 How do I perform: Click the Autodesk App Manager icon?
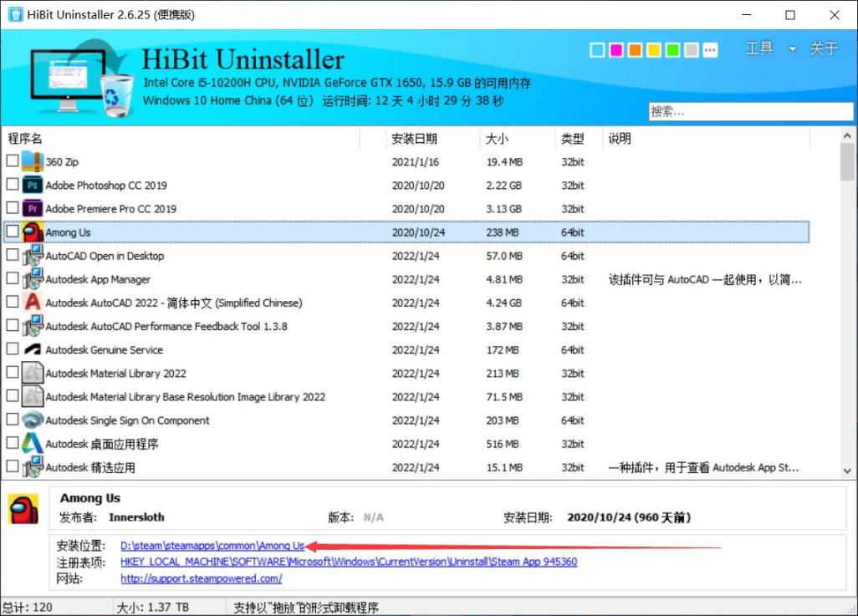pos(33,279)
